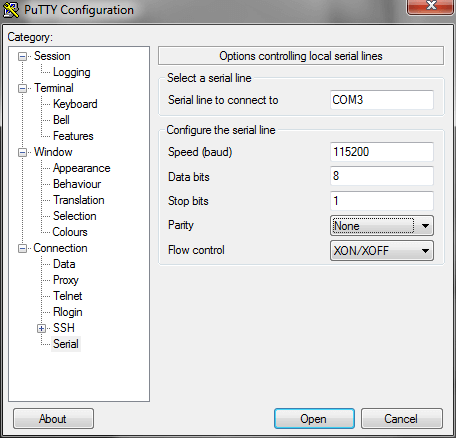Open the Flow control dropdown
456x438 pixels.
(382, 250)
